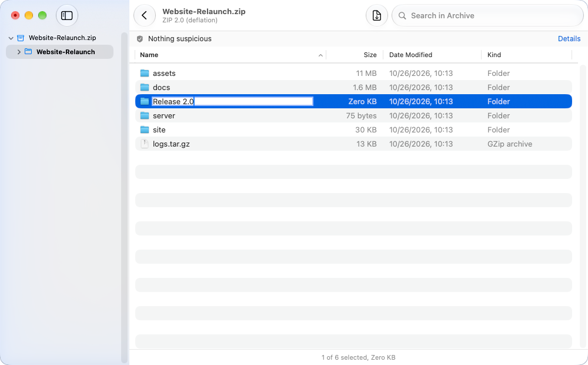Click the green zoom window button
This screenshot has height=365, width=588.
[42, 15]
